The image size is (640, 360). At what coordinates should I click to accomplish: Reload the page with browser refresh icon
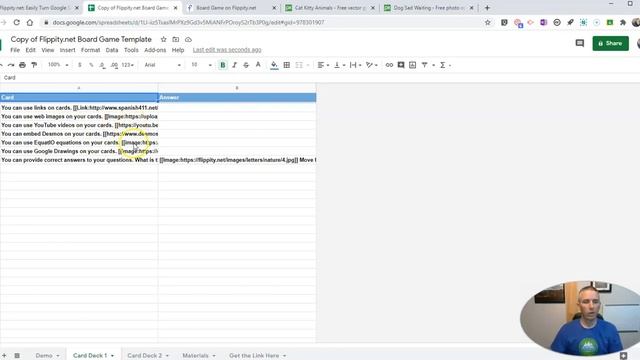coord(16,22)
